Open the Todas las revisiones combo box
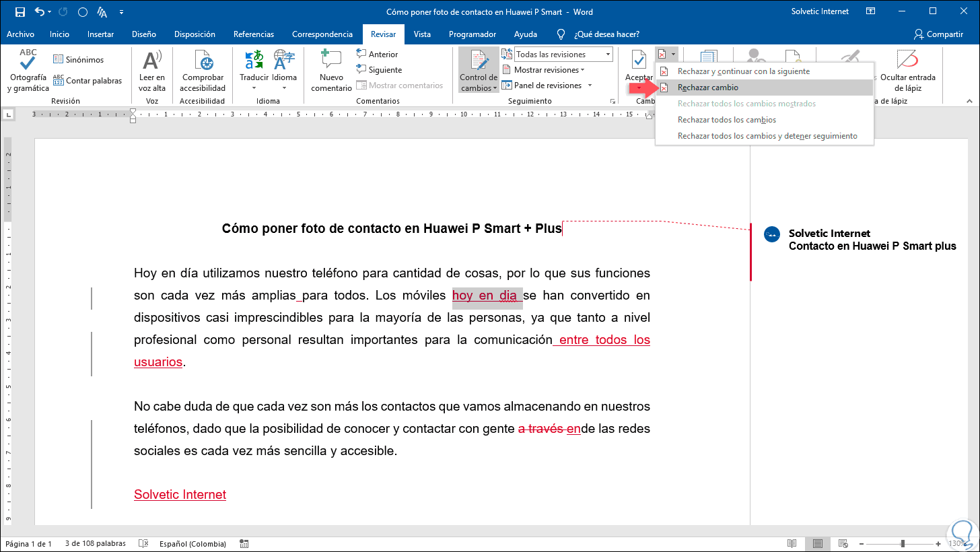 (x=563, y=55)
